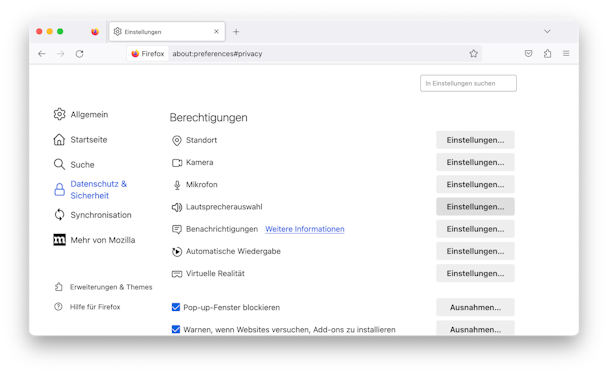Focus the In Einstellungen suchen field
The height and width of the screenshot is (374, 608).
[468, 83]
